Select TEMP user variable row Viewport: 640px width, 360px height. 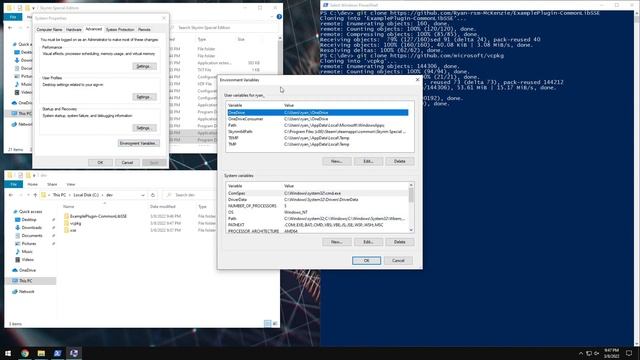[318, 138]
